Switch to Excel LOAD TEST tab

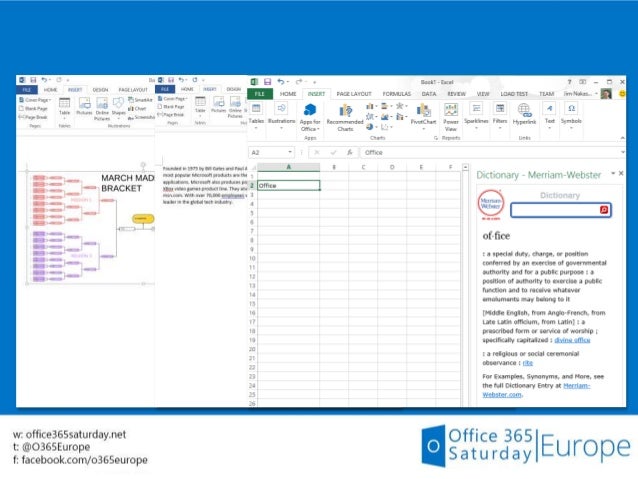tap(514, 94)
